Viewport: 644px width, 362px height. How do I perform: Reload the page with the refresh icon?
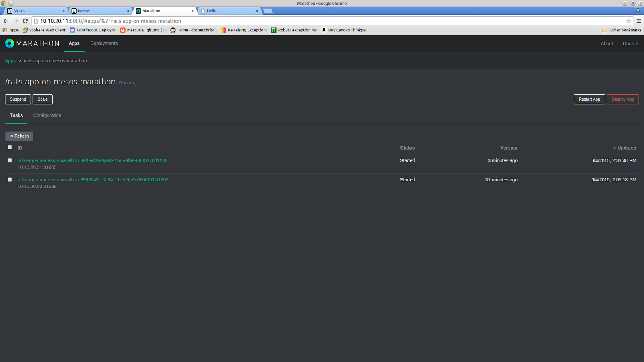point(25,21)
